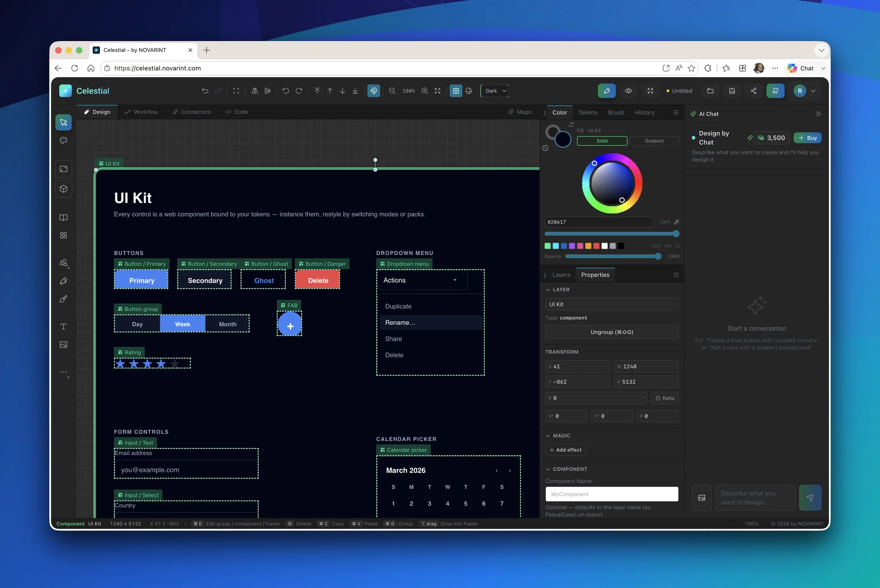Toggle the Ratio lock button
Screen dimensions: 880x588
665,398
